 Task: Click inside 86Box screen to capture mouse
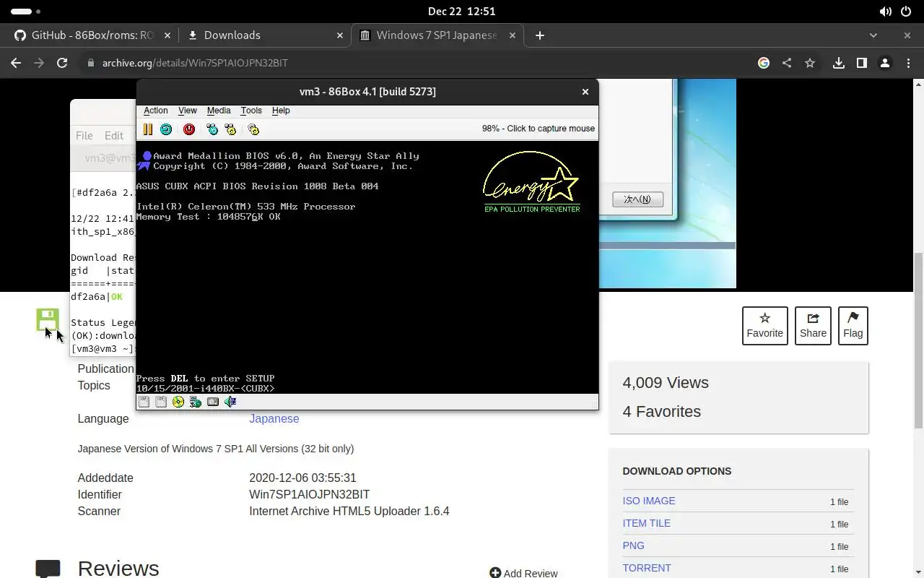click(x=367, y=267)
